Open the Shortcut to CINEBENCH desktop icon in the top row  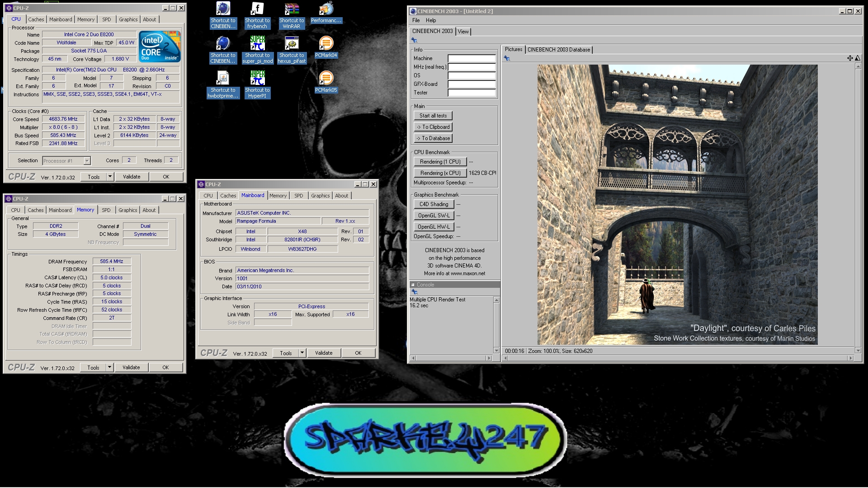223,15
